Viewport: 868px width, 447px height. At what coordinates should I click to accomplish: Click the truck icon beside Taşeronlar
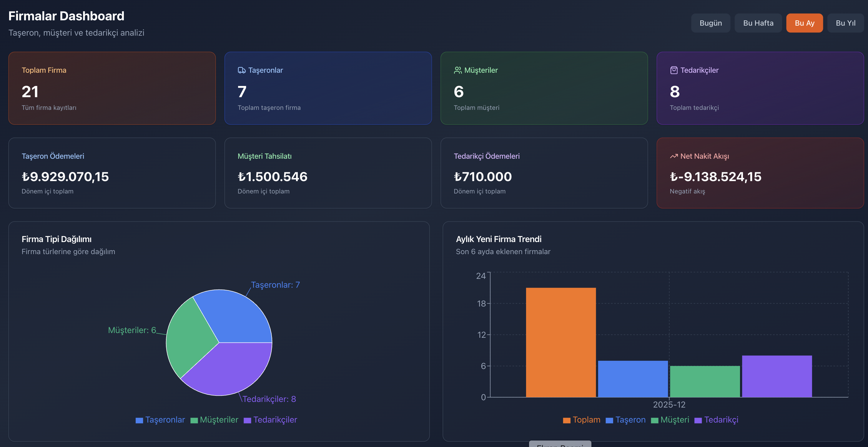[x=242, y=70]
